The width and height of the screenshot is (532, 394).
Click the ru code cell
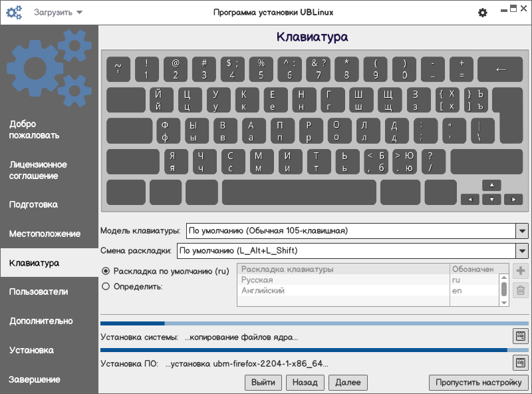point(456,280)
